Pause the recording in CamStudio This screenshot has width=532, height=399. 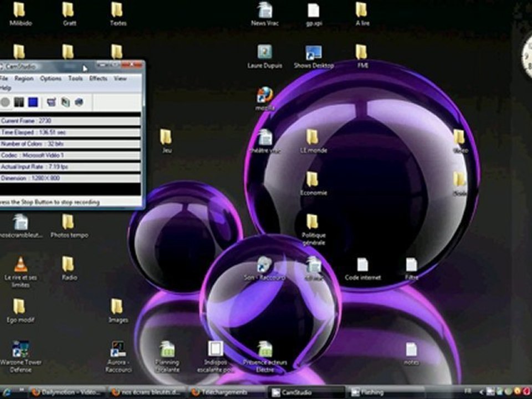(19, 102)
